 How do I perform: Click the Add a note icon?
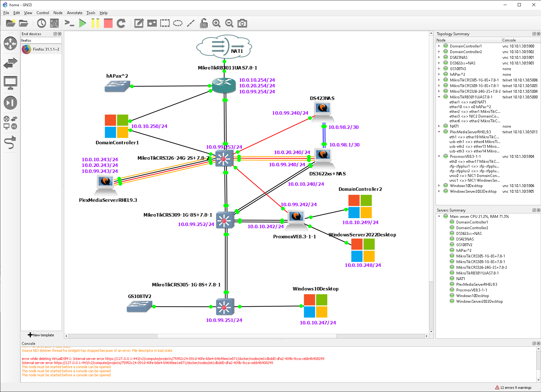139,23
